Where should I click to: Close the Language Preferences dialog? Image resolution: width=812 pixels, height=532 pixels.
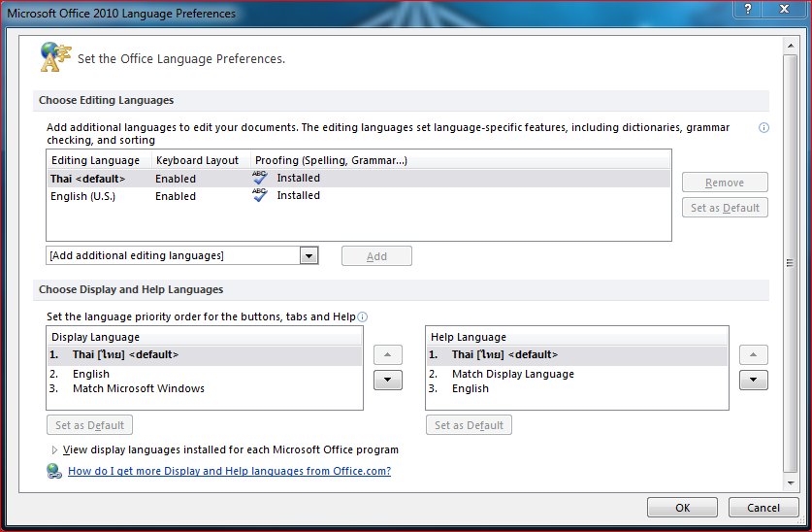(x=785, y=9)
